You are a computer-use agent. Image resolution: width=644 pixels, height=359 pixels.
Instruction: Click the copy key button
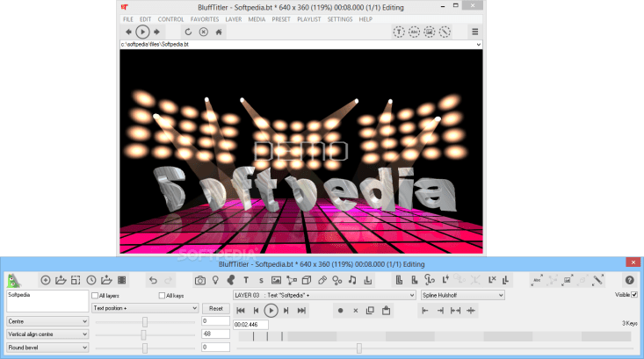pos(370,311)
